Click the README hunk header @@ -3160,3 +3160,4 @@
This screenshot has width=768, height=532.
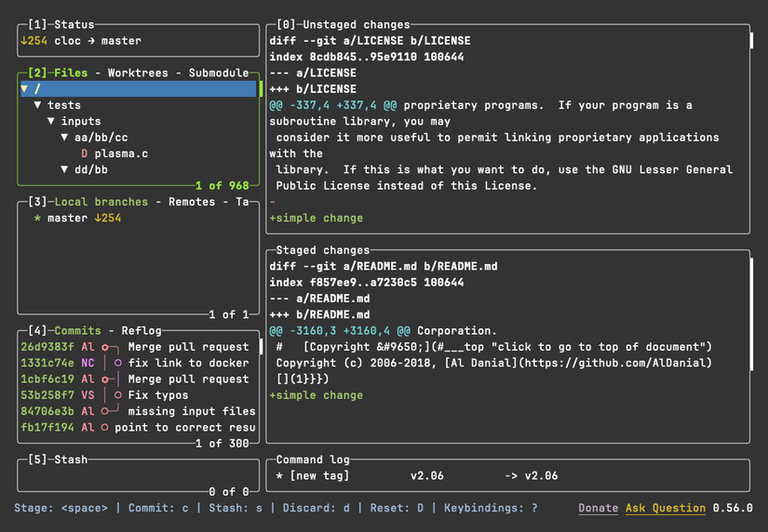pyautogui.click(x=340, y=330)
